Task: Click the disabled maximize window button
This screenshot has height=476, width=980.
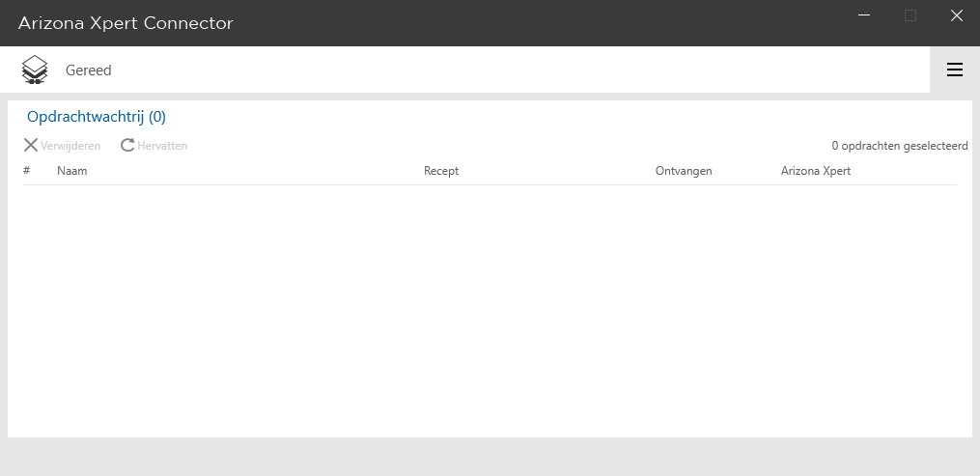Action: coord(910,15)
